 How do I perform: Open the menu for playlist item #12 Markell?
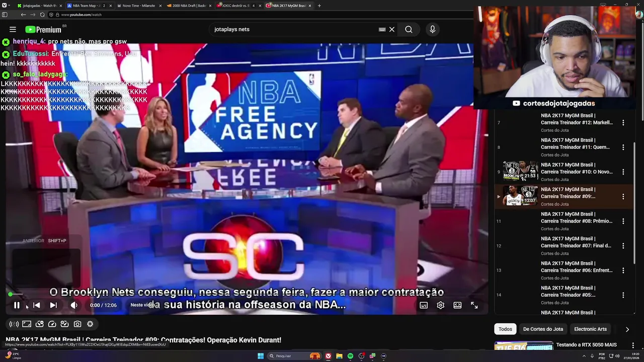[x=623, y=123]
